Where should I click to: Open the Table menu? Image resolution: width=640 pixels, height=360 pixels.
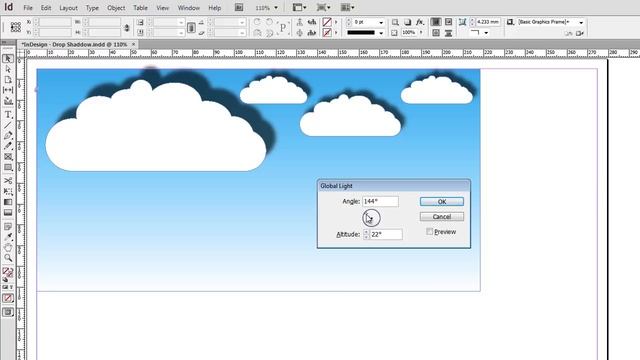[140, 8]
